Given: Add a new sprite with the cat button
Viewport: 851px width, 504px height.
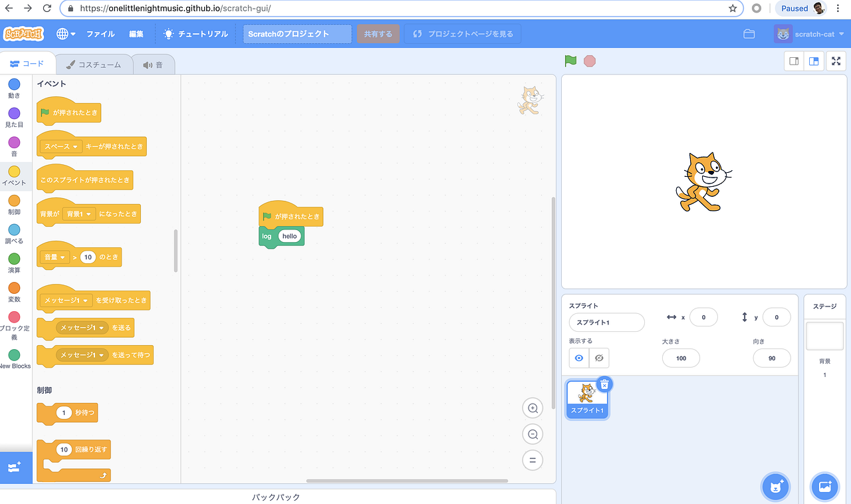Looking at the screenshot, I should coord(775,487).
